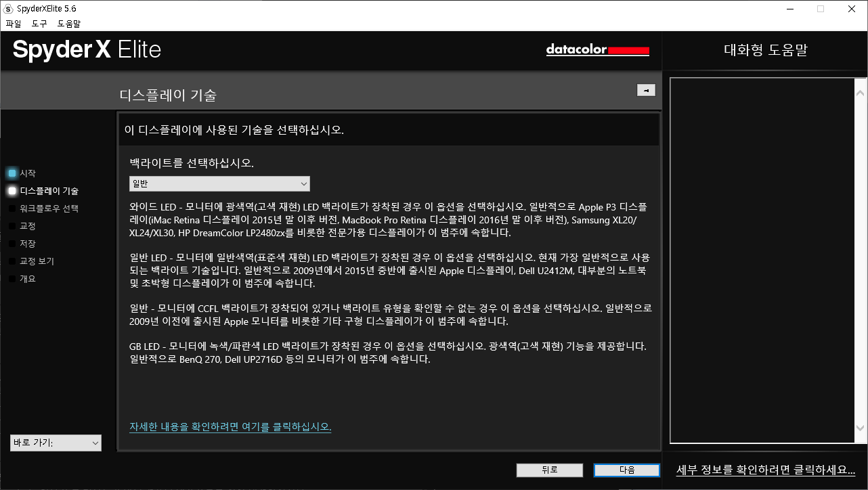868x490 pixels.
Task: Select the 교정 보기 step label
Action: click(x=37, y=261)
